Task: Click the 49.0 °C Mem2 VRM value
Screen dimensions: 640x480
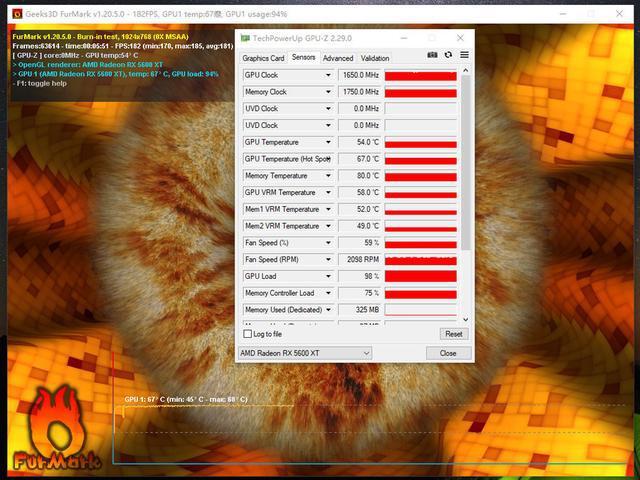Action: [360, 226]
